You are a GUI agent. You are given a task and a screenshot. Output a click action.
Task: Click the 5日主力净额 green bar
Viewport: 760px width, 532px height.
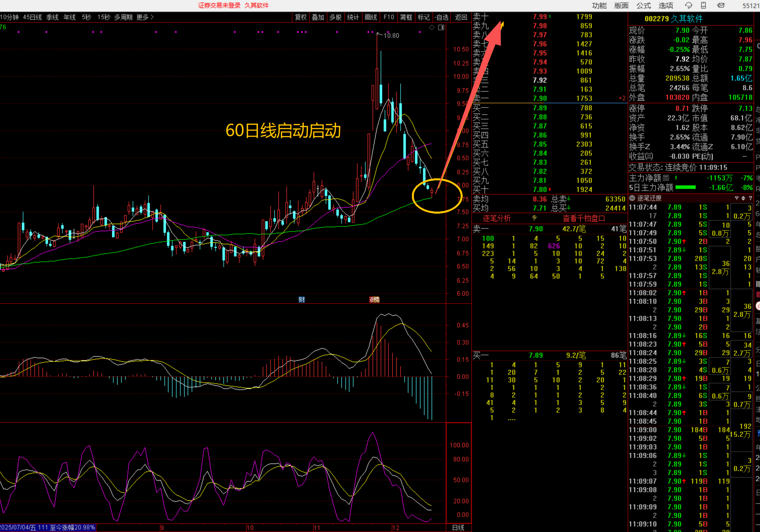(685, 187)
